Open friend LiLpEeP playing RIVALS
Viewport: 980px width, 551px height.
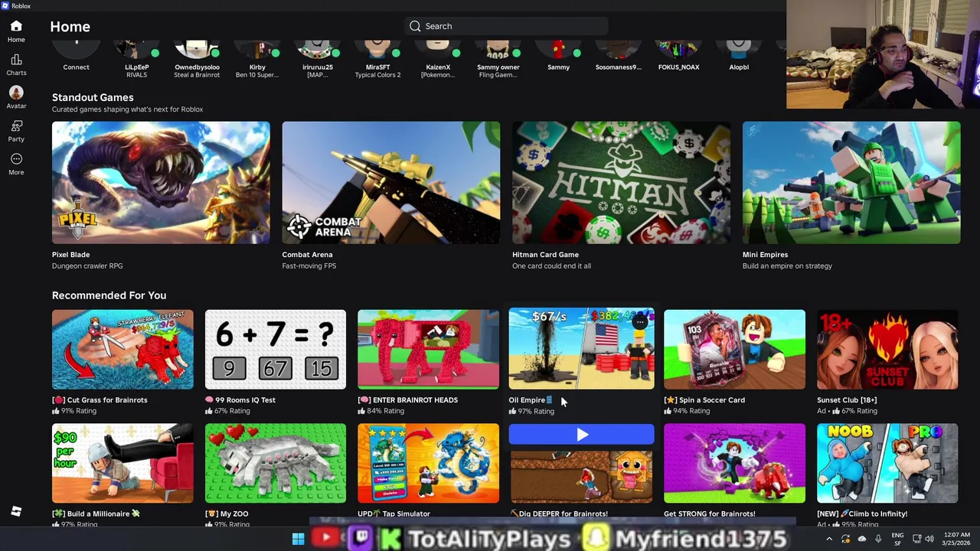(136, 60)
